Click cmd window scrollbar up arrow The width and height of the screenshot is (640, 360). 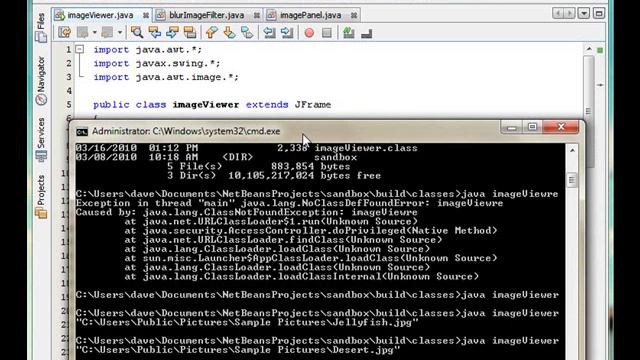(x=572, y=151)
